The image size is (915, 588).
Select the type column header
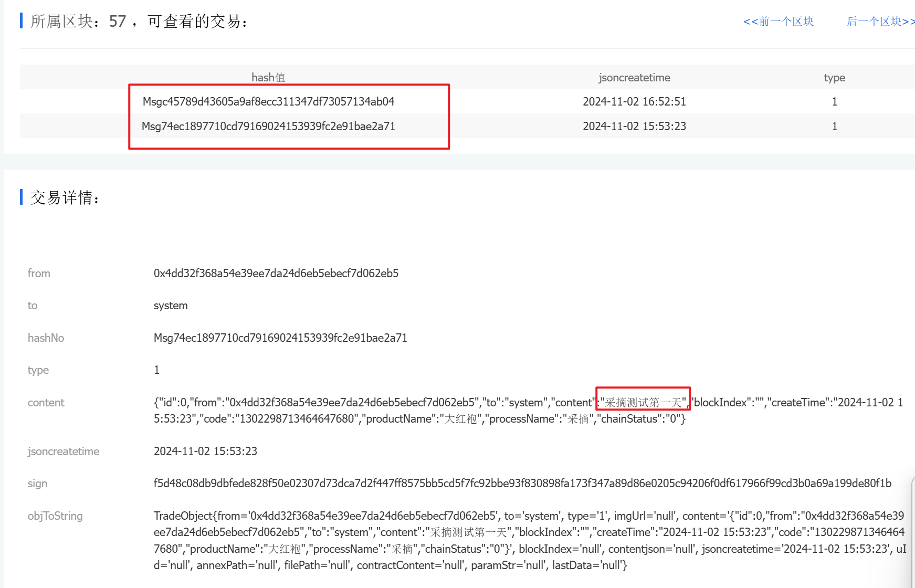tap(834, 78)
